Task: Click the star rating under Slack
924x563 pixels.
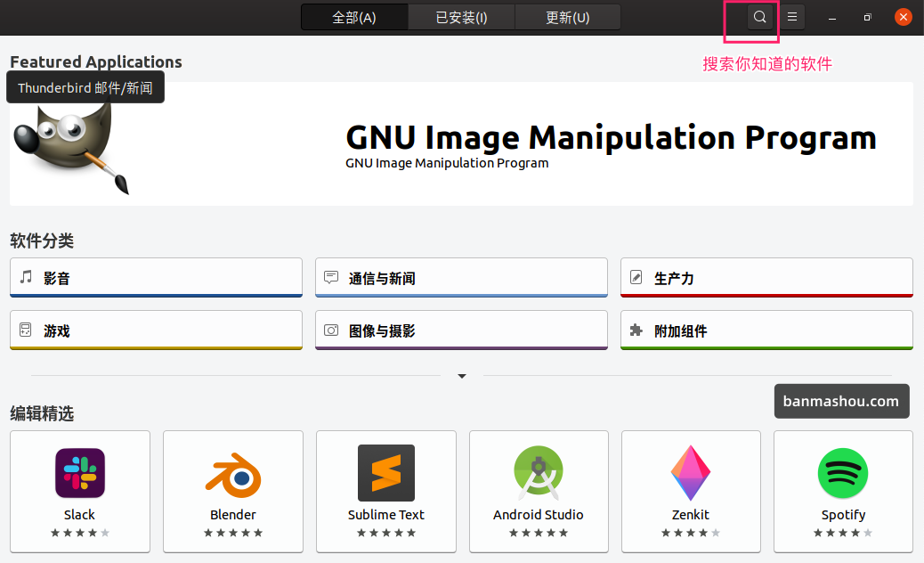Action: [80, 533]
